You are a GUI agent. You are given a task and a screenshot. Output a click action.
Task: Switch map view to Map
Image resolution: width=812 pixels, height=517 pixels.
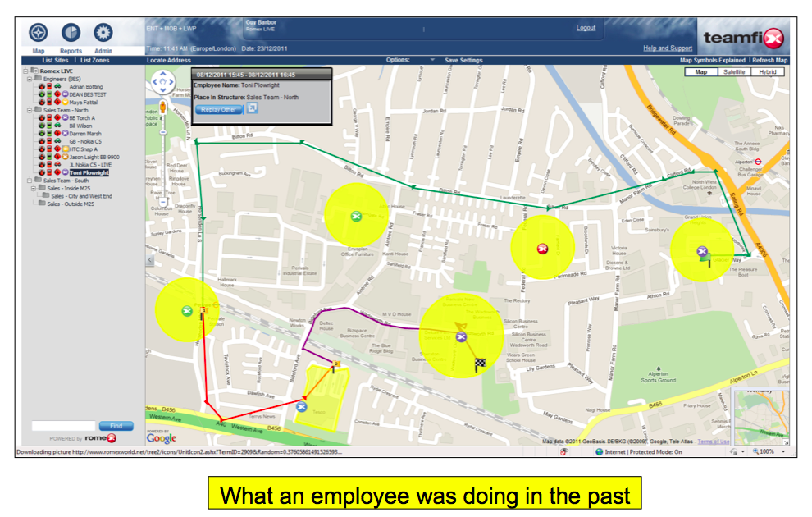coord(701,72)
